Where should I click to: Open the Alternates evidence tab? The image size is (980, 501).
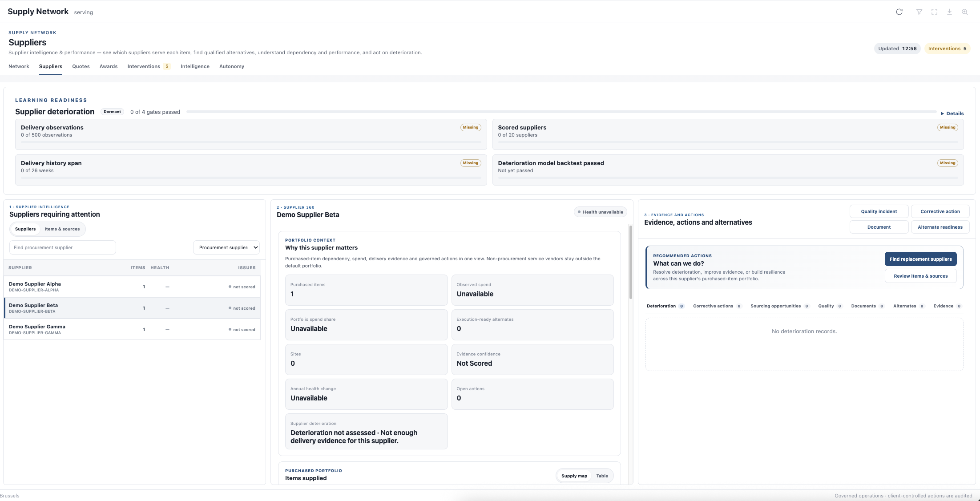pyautogui.click(x=909, y=306)
